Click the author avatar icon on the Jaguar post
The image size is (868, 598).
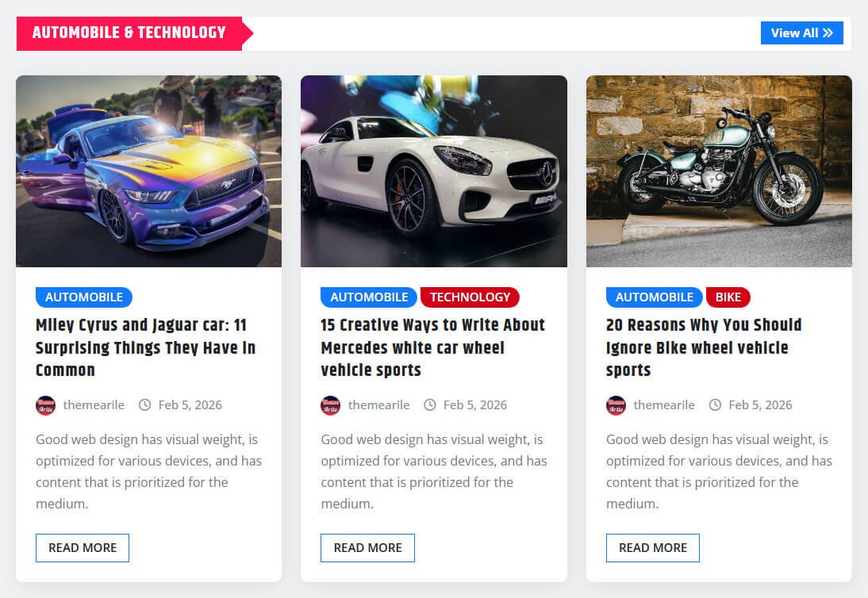[45, 405]
